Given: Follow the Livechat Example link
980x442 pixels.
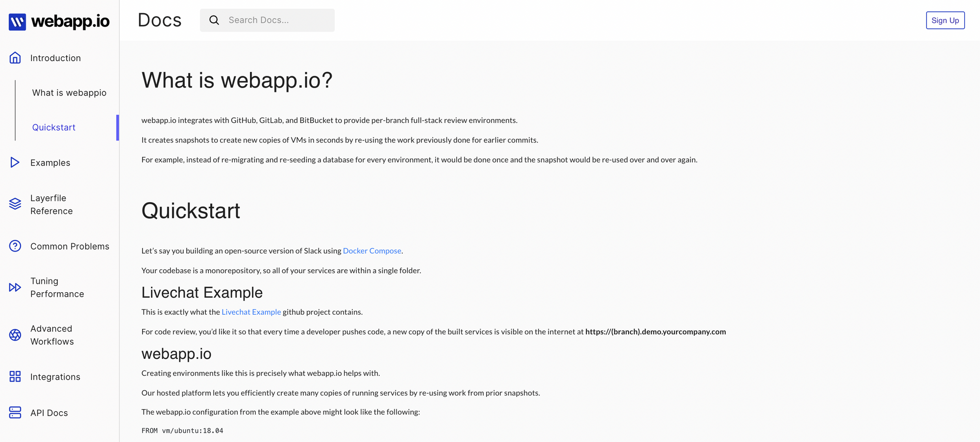Looking at the screenshot, I should tap(251, 312).
